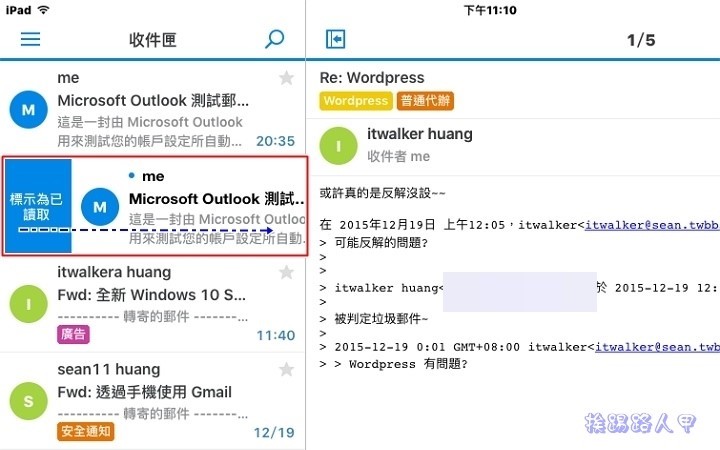Star the first Microsoft Outlook test email
The width and height of the screenshot is (720, 450).
click(x=287, y=78)
